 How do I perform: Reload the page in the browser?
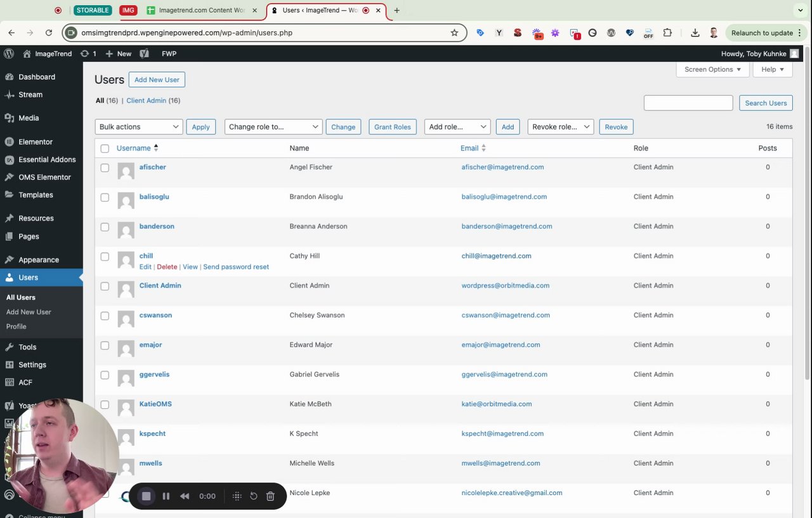[48, 32]
